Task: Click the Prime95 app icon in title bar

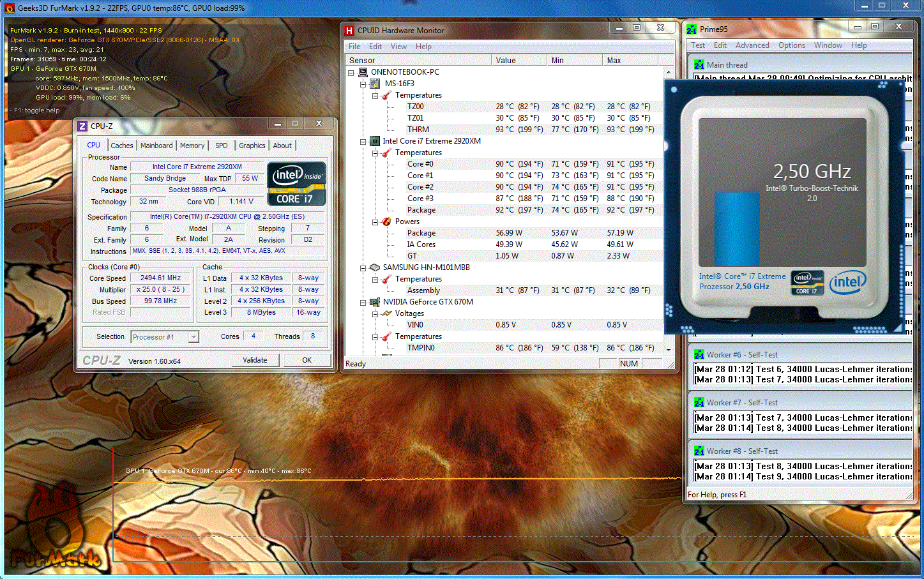Action: 692,29
